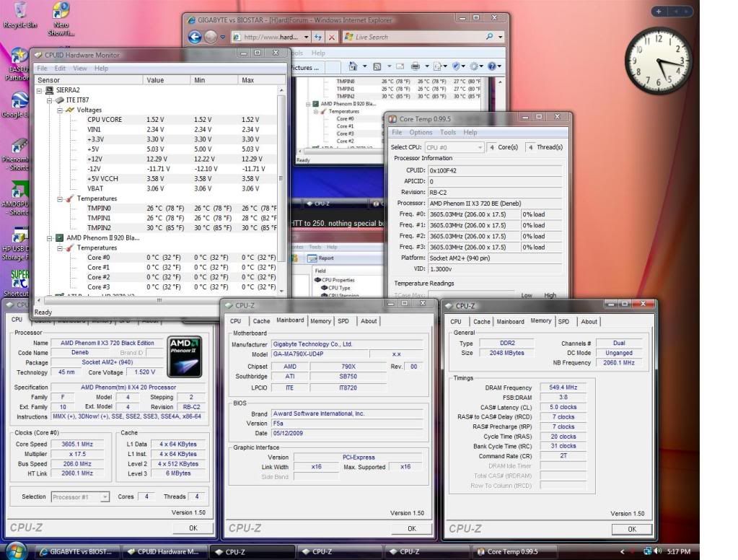
Task: Click the volume icon in system tray
Action: (x=657, y=551)
